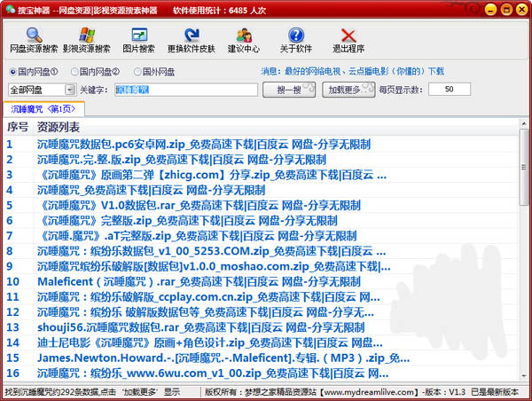The image size is (532, 401).
Task: Maximize window using title bar button
Action: [506, 10]
